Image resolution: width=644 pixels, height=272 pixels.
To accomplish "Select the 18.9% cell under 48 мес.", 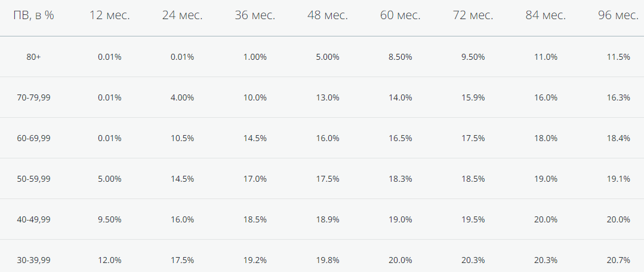I will (x=327, y=219).
